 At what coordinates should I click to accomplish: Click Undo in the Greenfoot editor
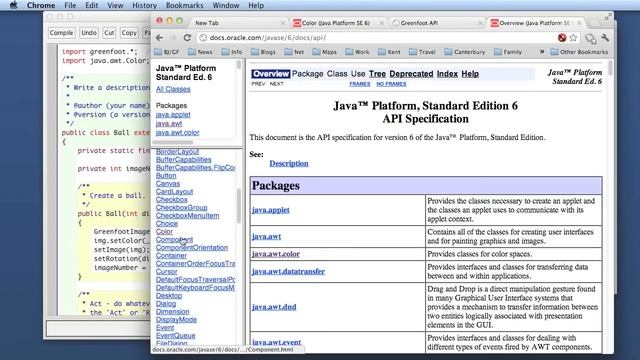tap(89, 33)
